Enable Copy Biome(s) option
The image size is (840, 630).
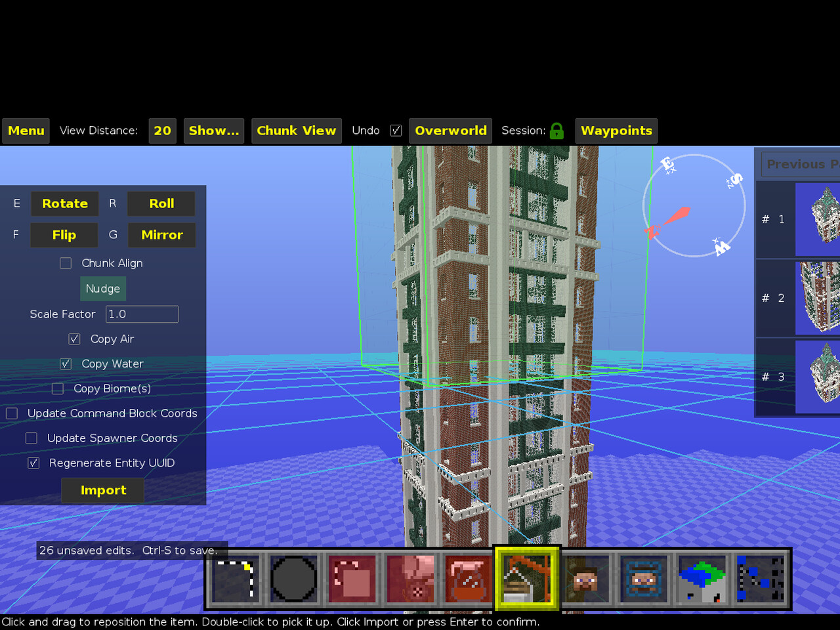57,388
